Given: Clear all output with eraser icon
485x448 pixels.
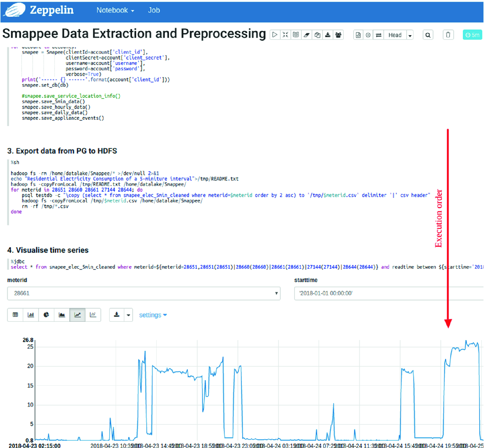Looking at the screenshot, I should 306,35.
